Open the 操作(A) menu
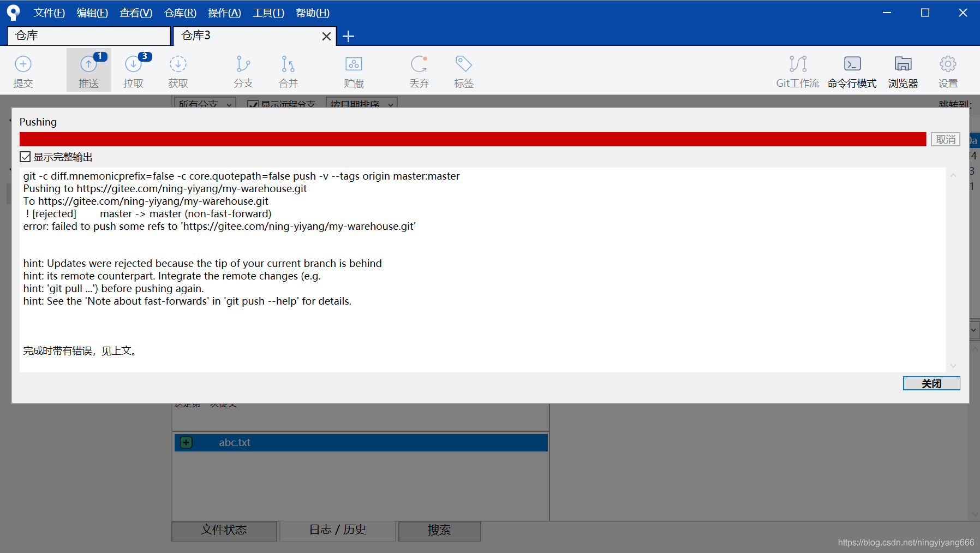 [224, 13]
